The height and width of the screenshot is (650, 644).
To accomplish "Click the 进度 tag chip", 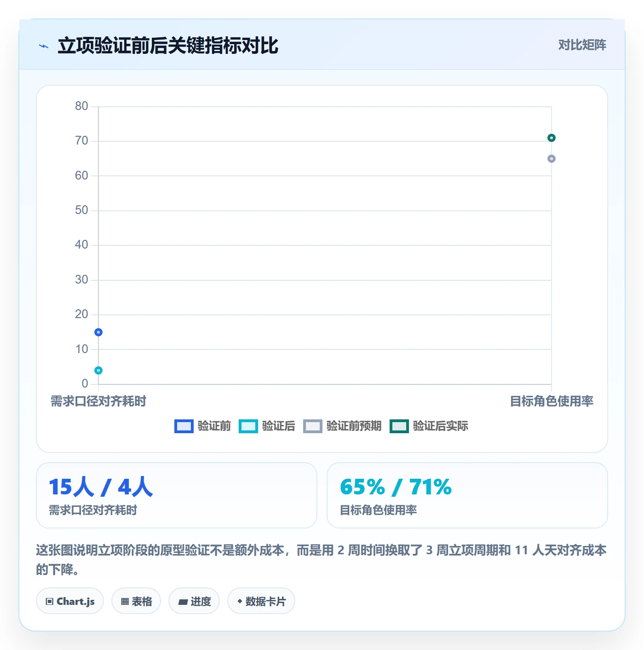I will click(x=194, y=601).
